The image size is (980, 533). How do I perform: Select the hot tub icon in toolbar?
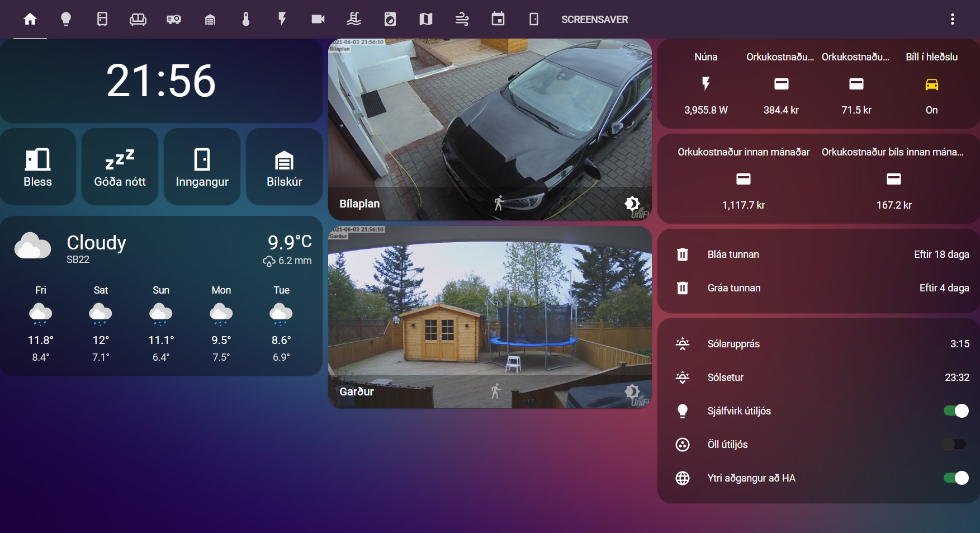tap(354, 19)
